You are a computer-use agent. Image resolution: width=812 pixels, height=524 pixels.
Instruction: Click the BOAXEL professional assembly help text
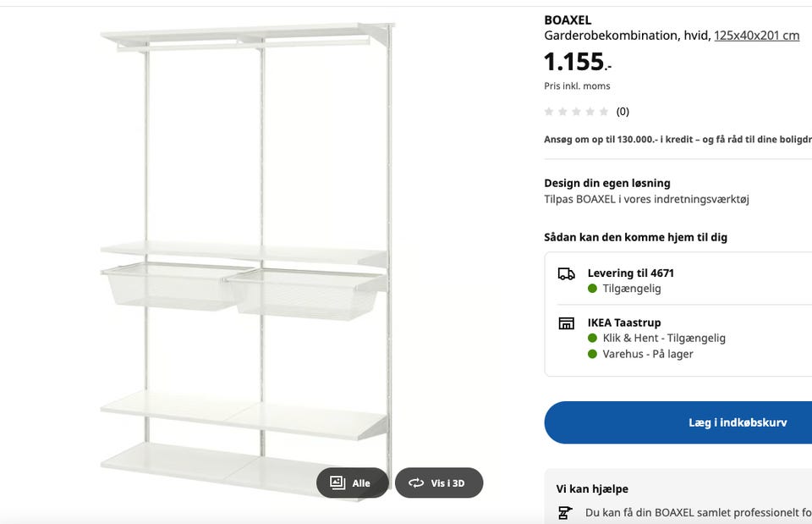[x=698, y=512]
